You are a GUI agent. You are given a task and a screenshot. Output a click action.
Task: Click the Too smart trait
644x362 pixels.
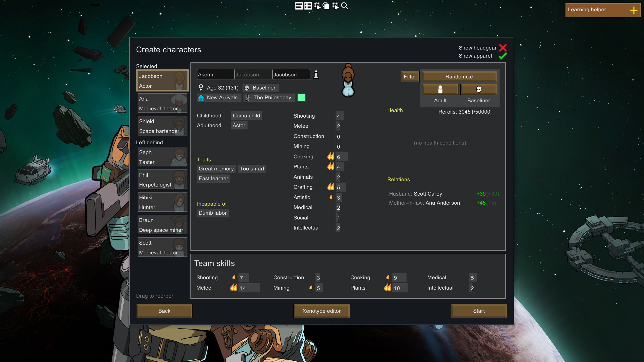pyautogui.click(x=252, y=169)
